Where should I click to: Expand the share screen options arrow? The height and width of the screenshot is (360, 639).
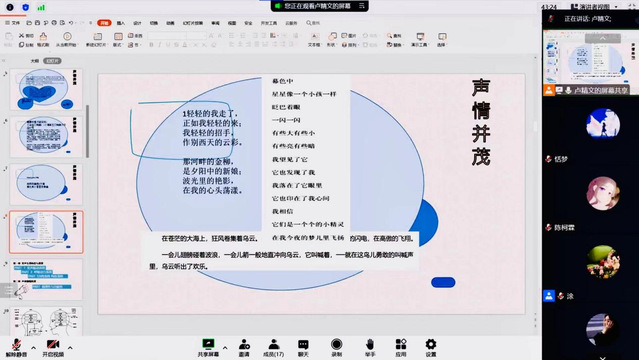[225, 348]
